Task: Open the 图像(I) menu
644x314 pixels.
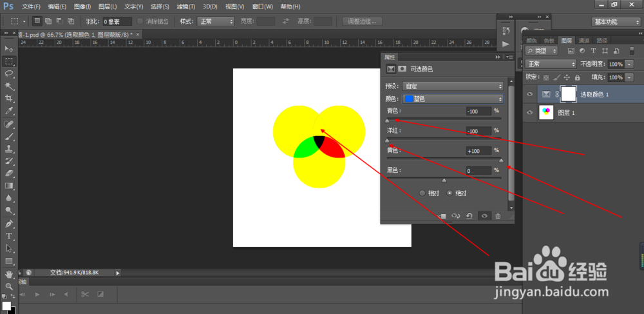Action: [82, 6]
